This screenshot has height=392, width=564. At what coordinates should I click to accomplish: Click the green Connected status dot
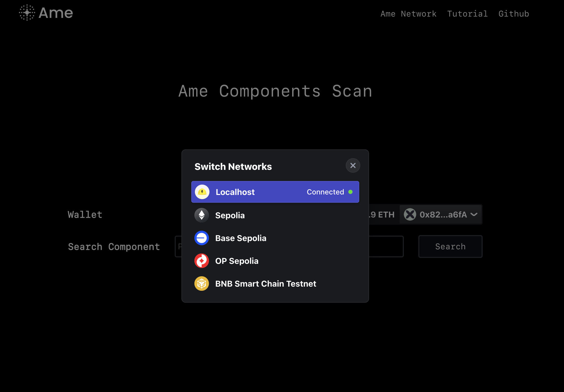tap(350, 192)
